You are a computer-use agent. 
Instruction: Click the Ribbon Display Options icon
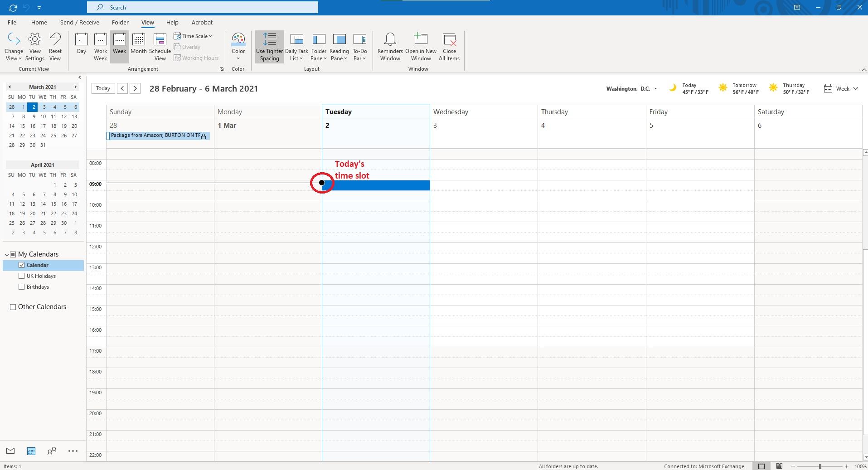point(797,7)
